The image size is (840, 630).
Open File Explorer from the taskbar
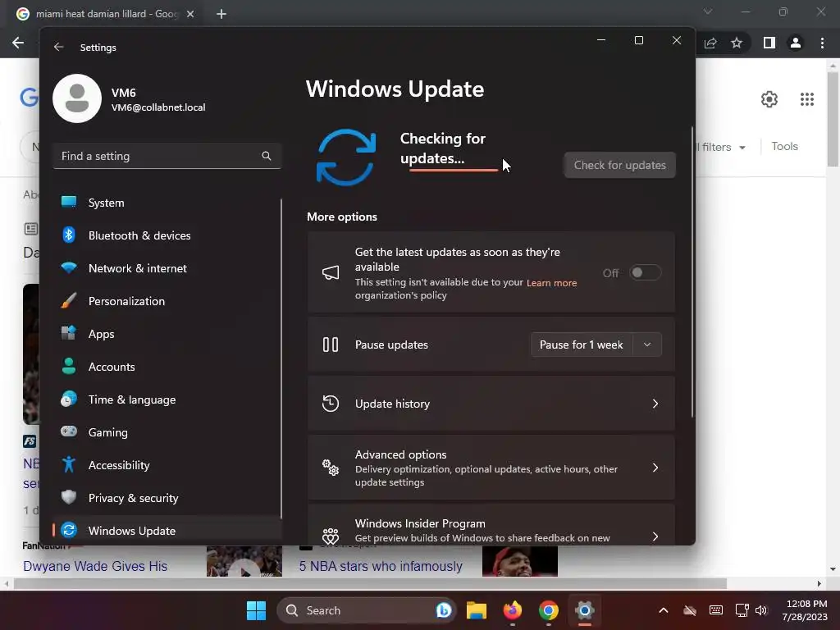tap(477, 610)
